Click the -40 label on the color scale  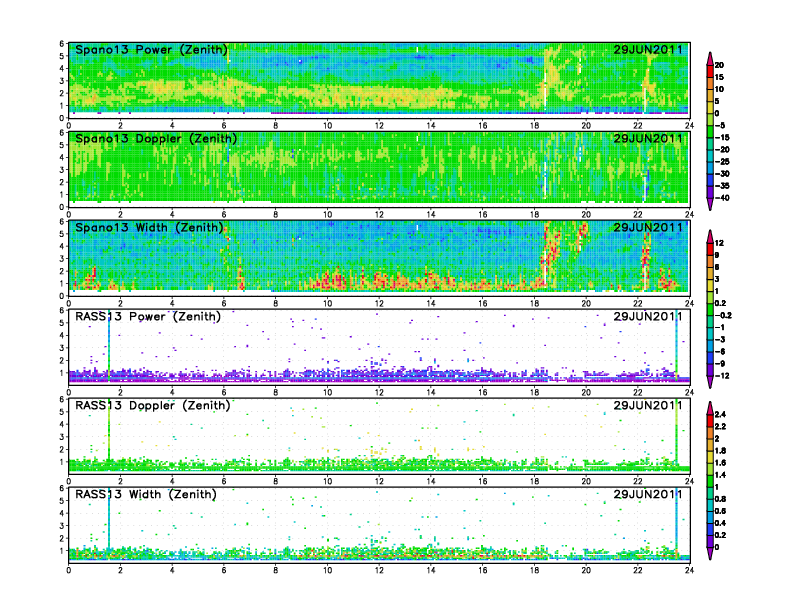[x=722, y=198]
